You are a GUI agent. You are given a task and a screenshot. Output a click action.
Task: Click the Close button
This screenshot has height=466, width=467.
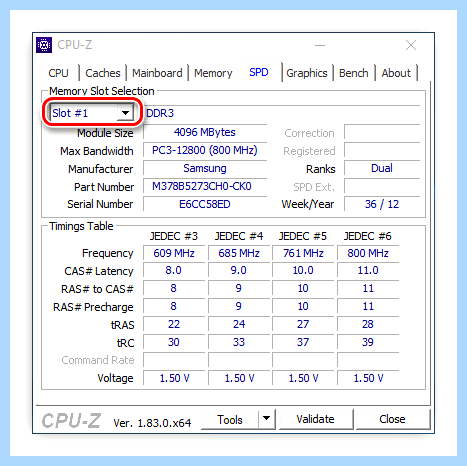[392, 419]
